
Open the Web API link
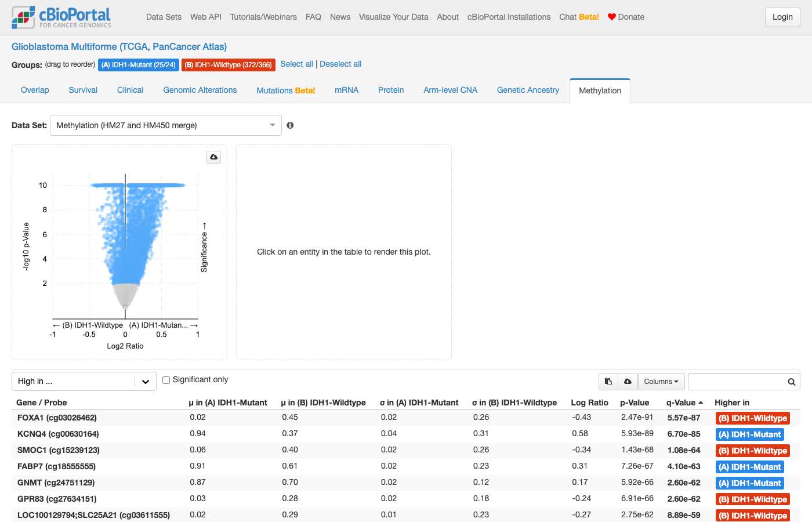206,17
